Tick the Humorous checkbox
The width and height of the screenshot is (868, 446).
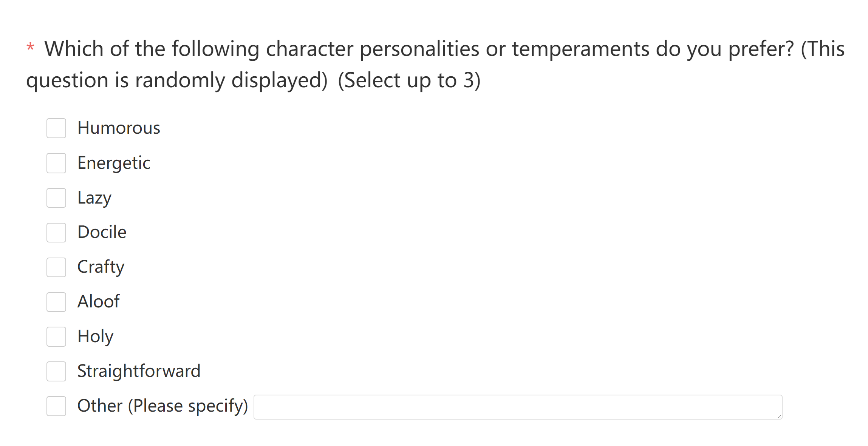click(56, 128)
